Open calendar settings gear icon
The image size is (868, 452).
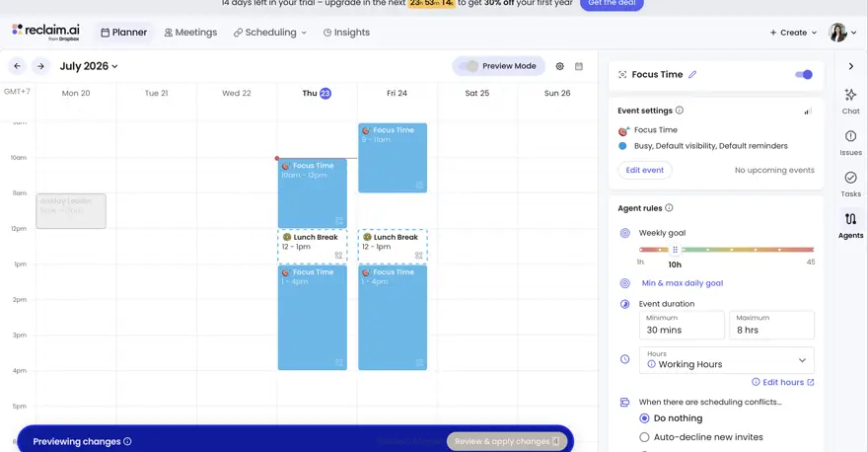[x=559, y=66]
